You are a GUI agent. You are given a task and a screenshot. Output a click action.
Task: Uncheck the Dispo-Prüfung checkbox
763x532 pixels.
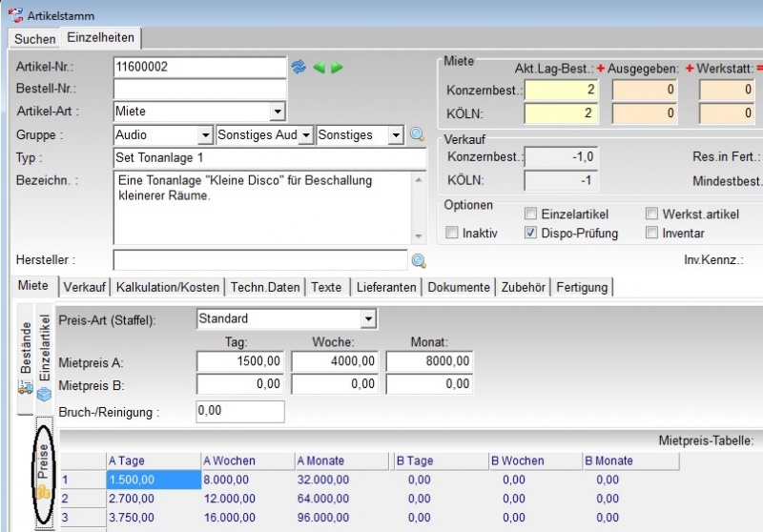(x=530, y=233)
